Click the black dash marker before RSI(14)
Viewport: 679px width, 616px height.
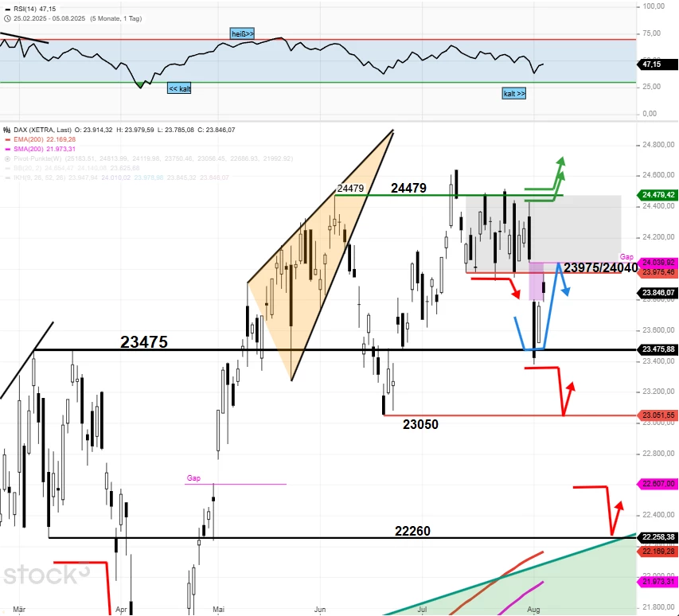coord(7,9)
